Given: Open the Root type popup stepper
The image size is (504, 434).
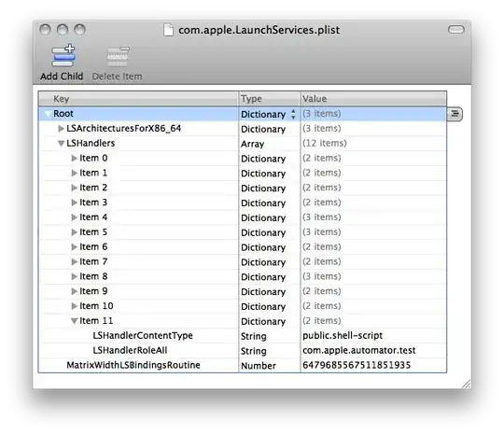Looking at the screenshot, I should [293, 114].
